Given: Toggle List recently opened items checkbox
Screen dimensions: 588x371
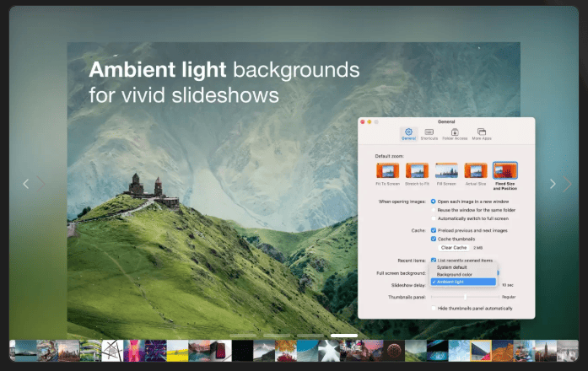Looking at the screenshot, I should point(433,260).
